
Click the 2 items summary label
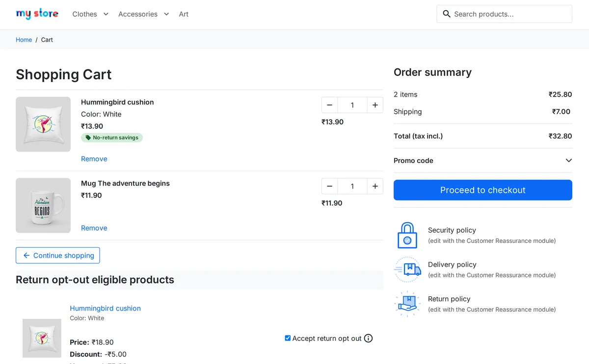click(405, 94)
